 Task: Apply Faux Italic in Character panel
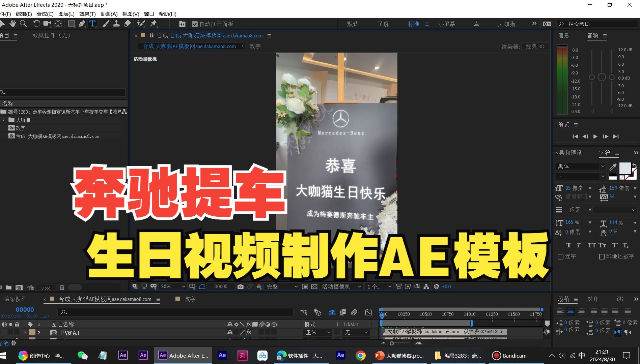tap(579, 245)
